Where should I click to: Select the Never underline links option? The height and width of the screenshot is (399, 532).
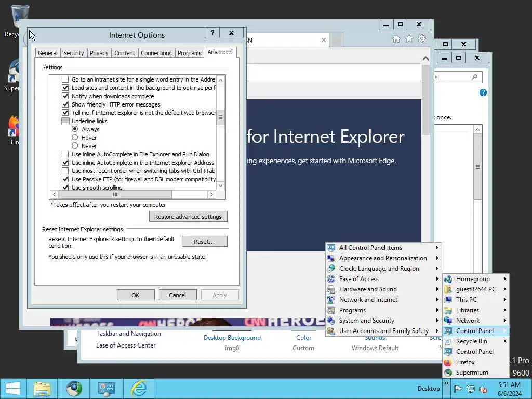click(x=75, y=146)
